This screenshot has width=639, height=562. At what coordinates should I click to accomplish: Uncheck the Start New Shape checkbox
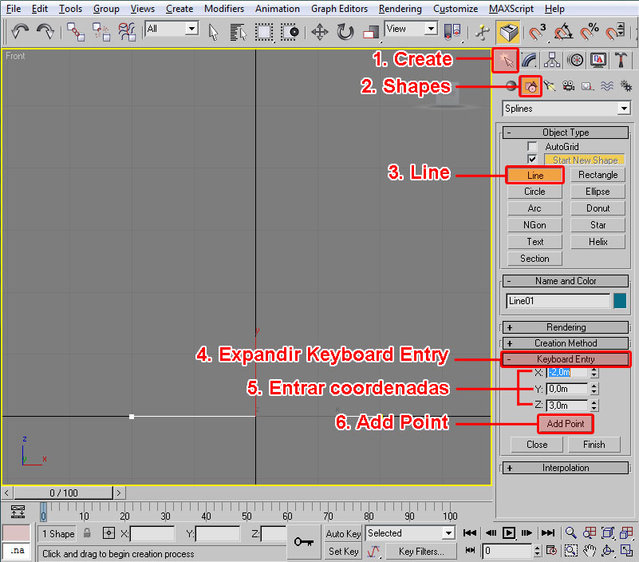click(x=532, y=159)
